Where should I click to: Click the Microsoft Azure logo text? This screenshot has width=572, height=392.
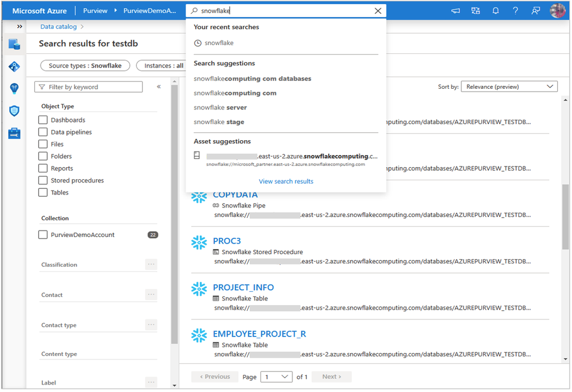pyautogui.click(x=40, y=11)
